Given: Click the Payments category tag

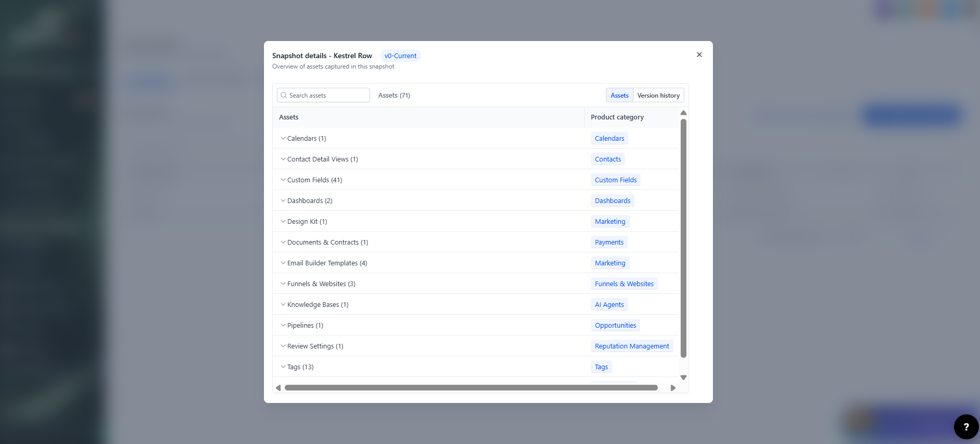Looking at the screenshot, I should [609, 242].
